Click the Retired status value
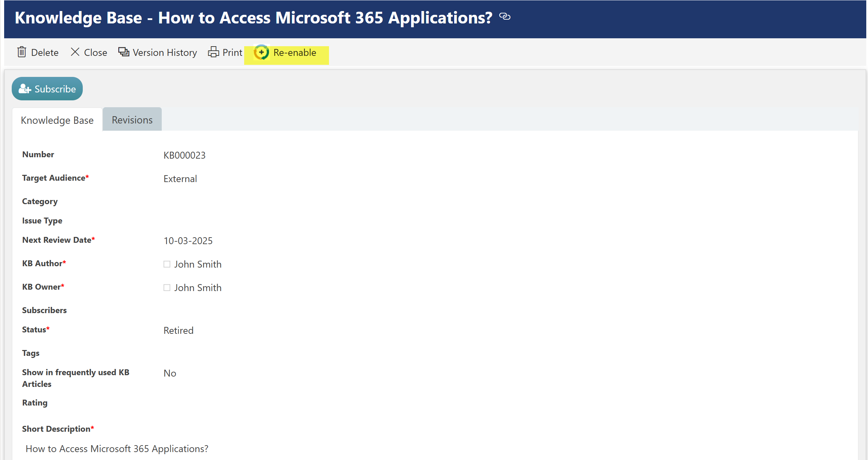Image resolution: width=868 pixels, height=460 pixels. click(178, 330)
